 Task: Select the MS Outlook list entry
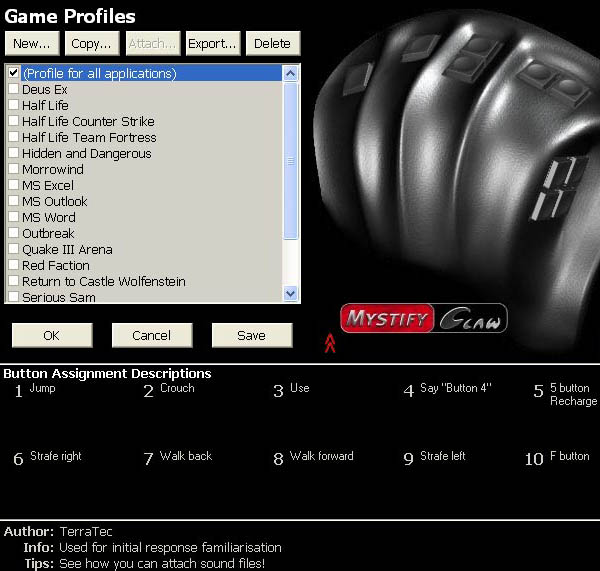(x=55, y=201)
